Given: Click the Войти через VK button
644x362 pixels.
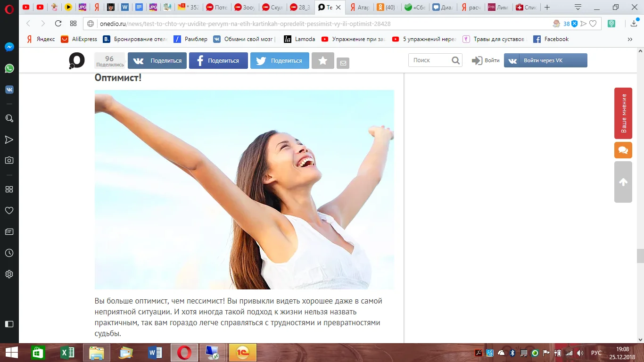Looking at the screenshot, I should tap(545, 61).
